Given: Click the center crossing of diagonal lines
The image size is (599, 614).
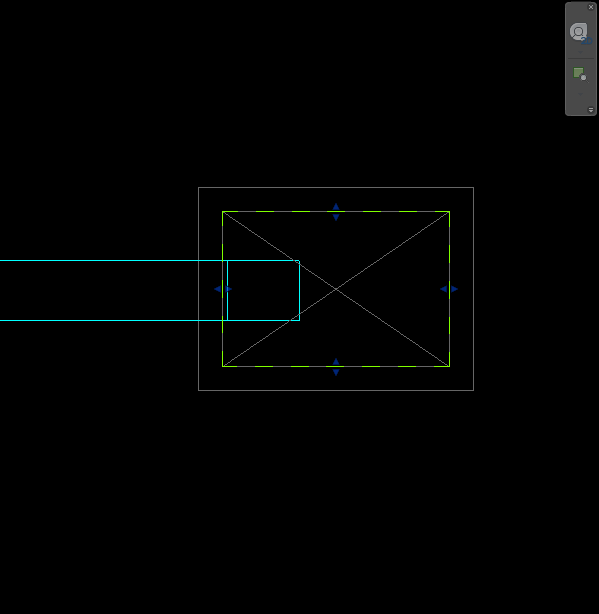Looking at the screenshot, I should 336,289.
